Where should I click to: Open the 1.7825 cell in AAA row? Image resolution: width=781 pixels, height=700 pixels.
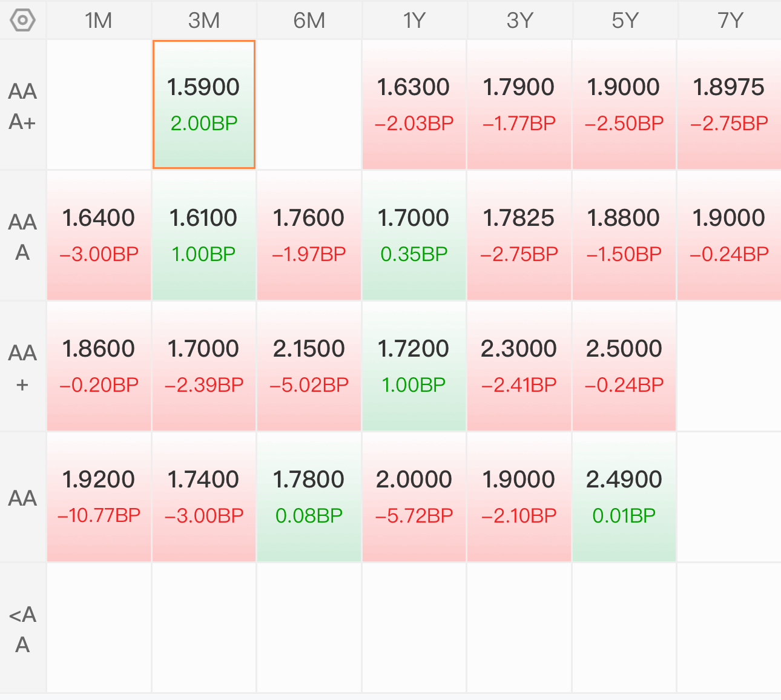pyautogui.click(x=519, y=236)
